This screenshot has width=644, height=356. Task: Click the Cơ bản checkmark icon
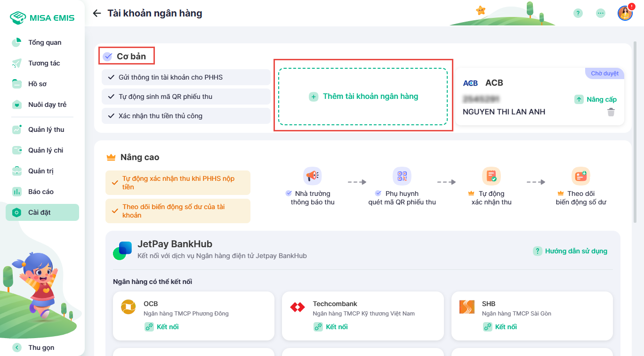tap(108, 57)
